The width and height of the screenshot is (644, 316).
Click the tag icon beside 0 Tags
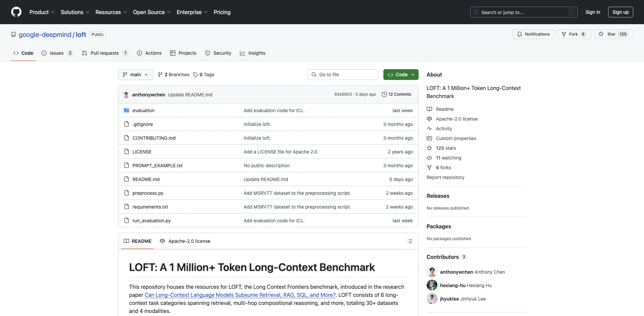[196, 75]
